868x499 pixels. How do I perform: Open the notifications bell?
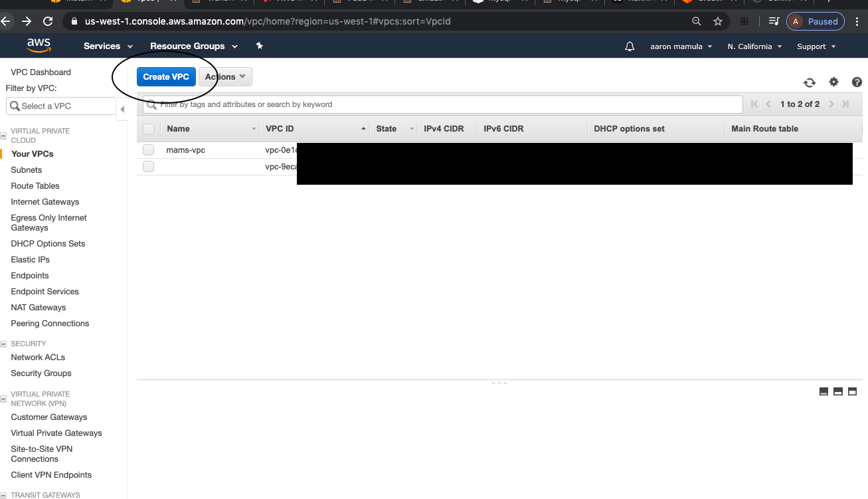630,47
